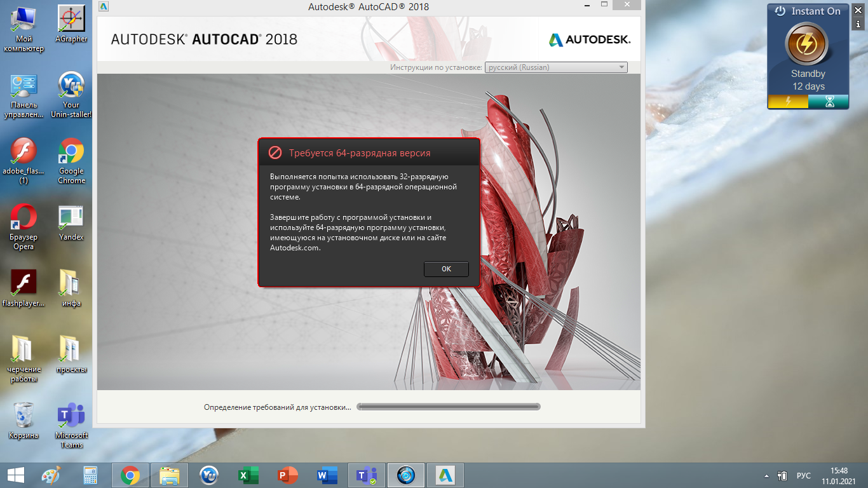This screenshot has height=488, width=868.
Task: Open the installation instructions language dropdown
Action: click(x=556, y=67)
